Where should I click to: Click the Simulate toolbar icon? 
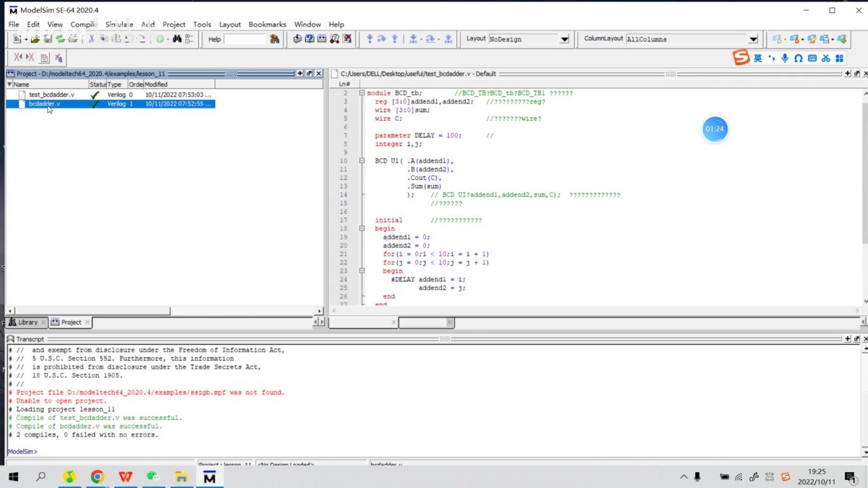click(x=334, y=39)
